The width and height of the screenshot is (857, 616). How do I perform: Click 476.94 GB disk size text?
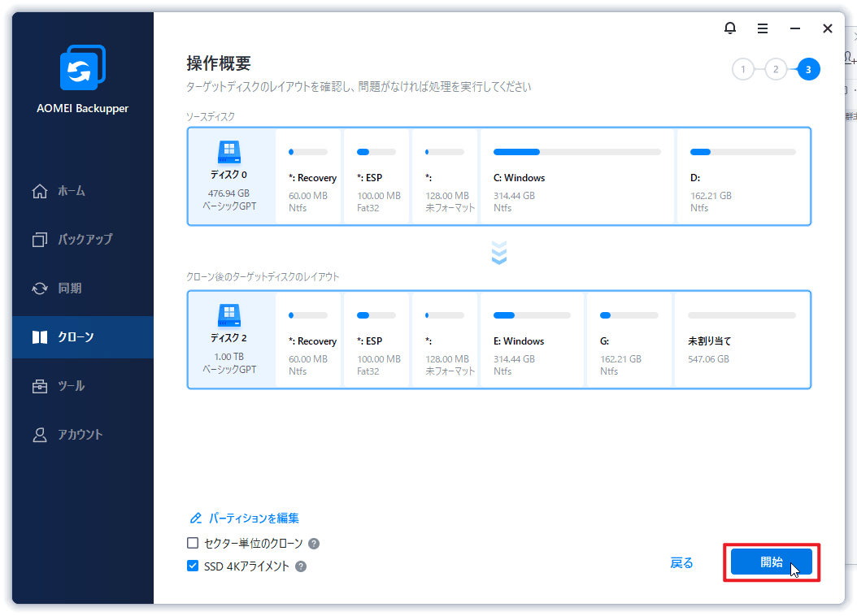tap(228, 193)
